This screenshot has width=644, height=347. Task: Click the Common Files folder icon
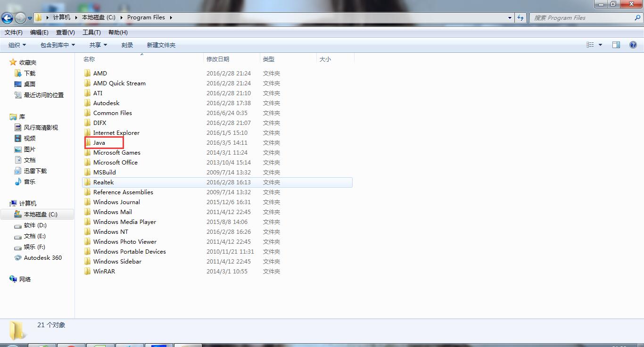coord(87,113)
